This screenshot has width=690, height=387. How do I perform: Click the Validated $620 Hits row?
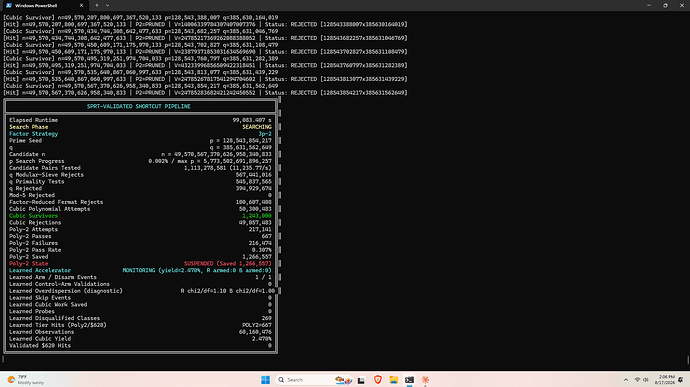(140, 346)
